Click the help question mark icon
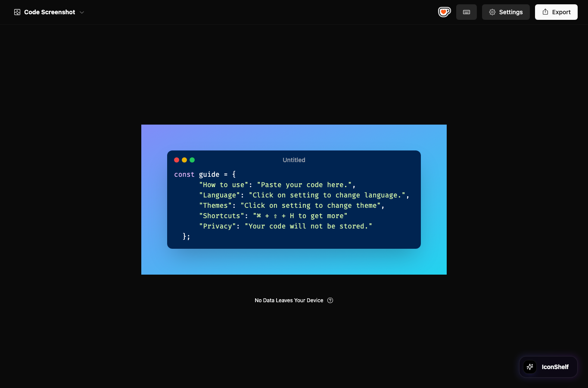This screenshot has width=588, height=388. (330, 300)
